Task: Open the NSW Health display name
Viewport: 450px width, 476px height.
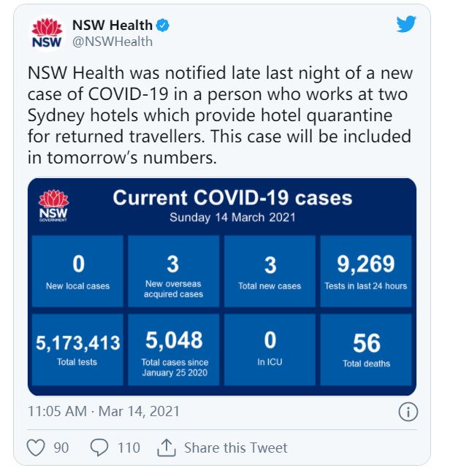Action: coord(113,26)
